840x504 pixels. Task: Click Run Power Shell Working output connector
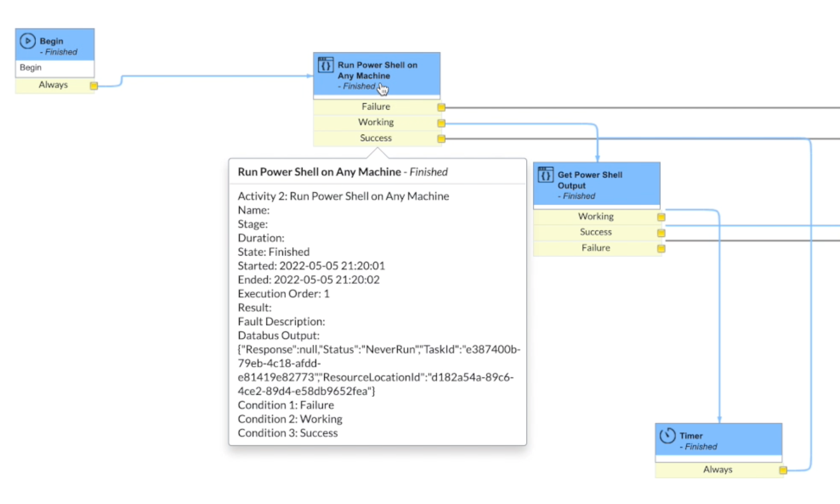click(x=441, y=123)
